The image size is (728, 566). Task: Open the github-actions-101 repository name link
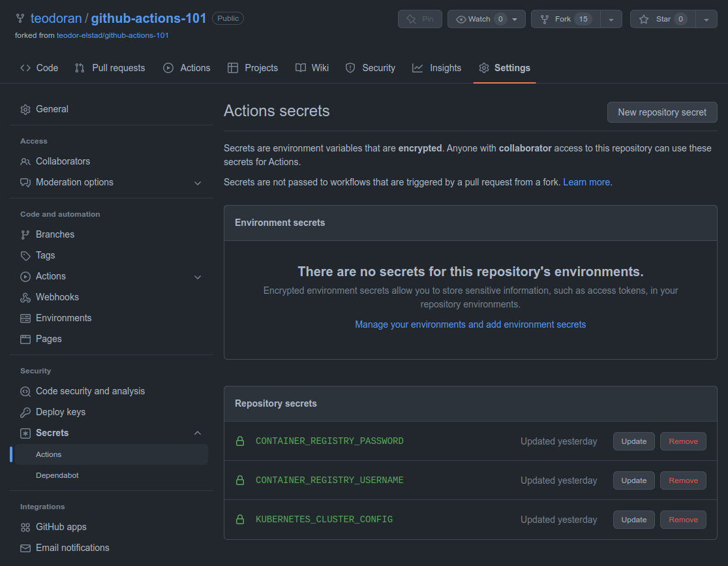pos(149,18)
